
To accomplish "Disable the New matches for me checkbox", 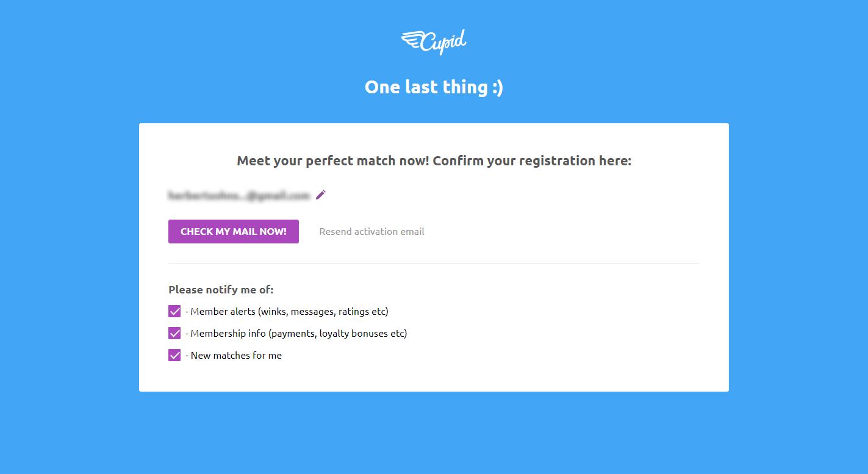I will pos(174,355).
